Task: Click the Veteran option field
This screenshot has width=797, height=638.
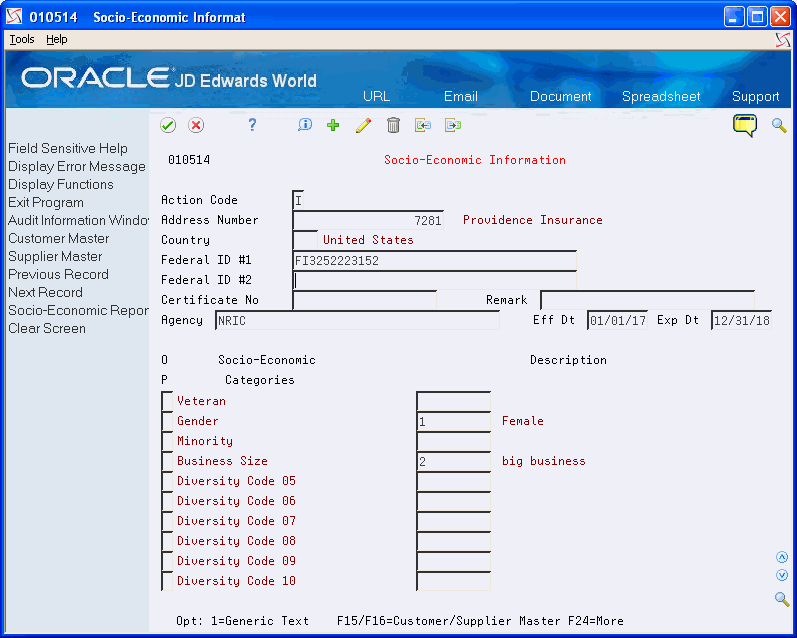Action: (167, 401)
